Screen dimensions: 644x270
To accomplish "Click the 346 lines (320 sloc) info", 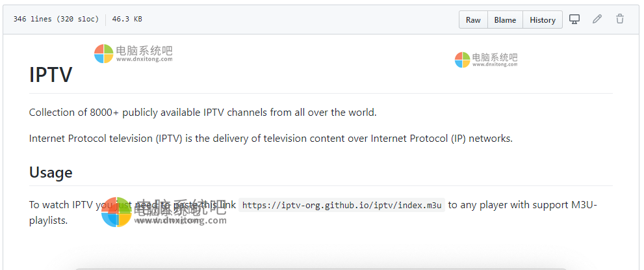I will [57, 19].
